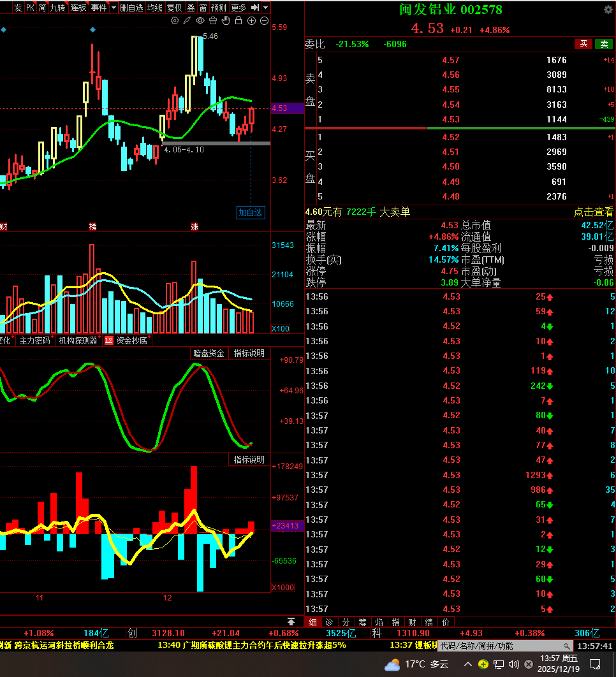
Task: Click the 叠 overlay button
Action: click(x=191, y=8)
